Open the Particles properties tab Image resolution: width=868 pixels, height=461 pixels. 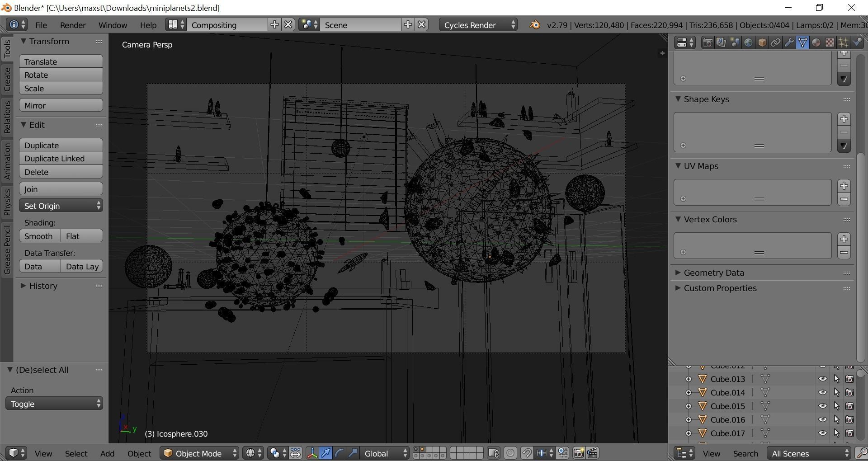click(843, 42)
